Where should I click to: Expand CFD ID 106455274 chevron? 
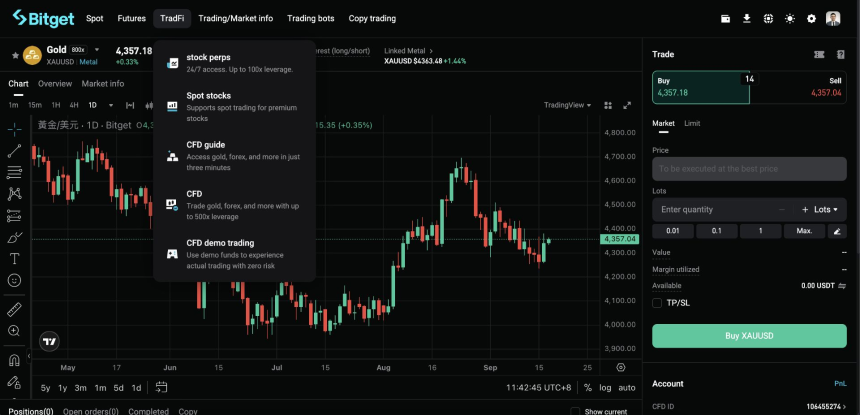tap(845, 407)
